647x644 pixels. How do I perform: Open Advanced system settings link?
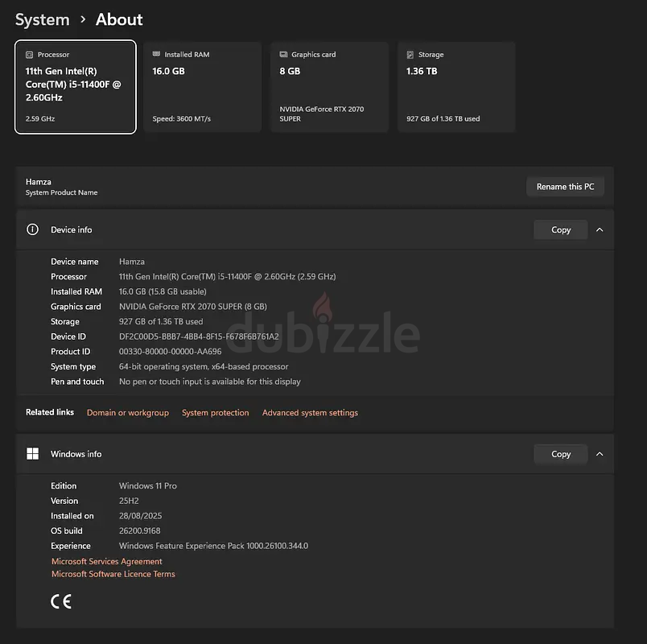[311, 412]
